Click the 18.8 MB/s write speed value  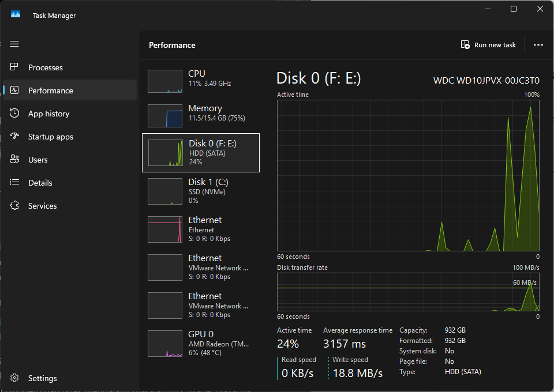(358, 373)
